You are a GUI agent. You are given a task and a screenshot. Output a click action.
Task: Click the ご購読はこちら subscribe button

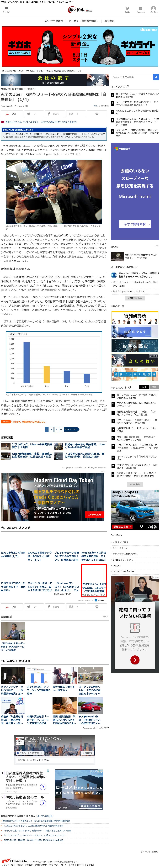point(135,298)
